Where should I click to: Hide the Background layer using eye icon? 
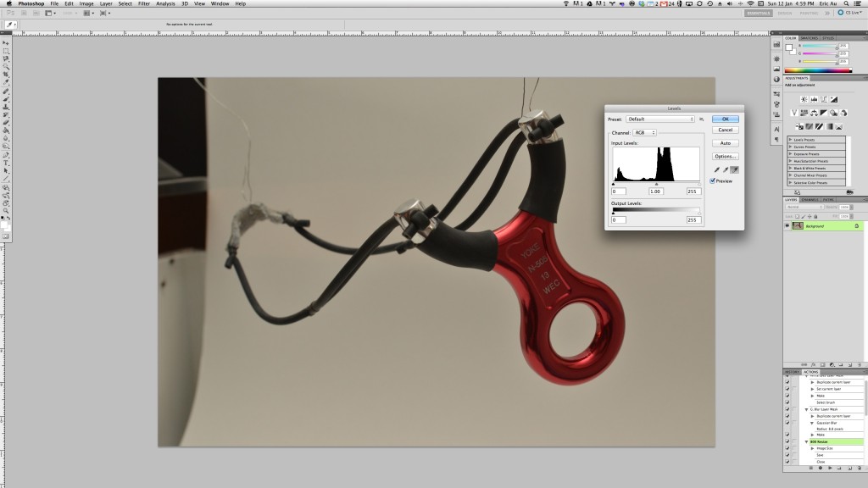[787, 226]
